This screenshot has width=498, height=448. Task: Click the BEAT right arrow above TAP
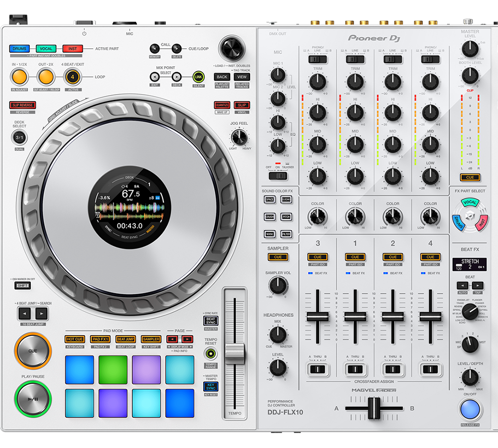coord(478,285)
